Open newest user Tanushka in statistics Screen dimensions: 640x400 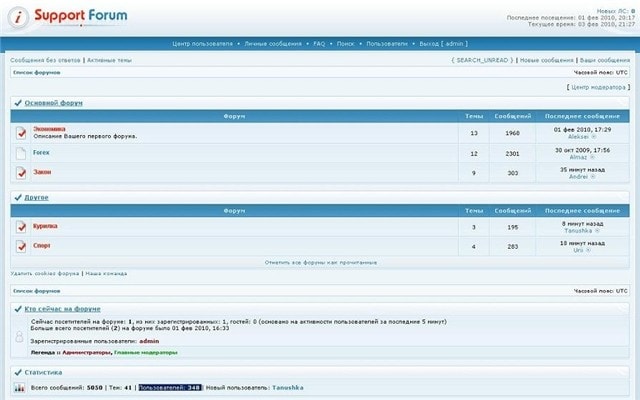[x=288, y=388]
